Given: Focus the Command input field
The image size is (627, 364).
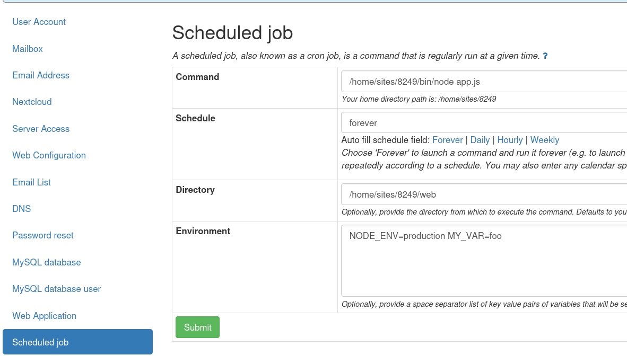Looking at the screenshot, I should click(x=484, y=82).
